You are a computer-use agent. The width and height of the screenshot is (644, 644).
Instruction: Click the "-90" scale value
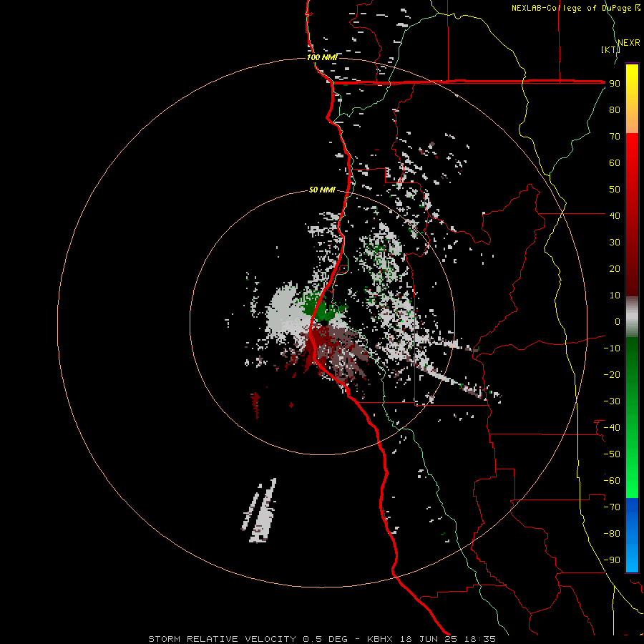point(612,560)
